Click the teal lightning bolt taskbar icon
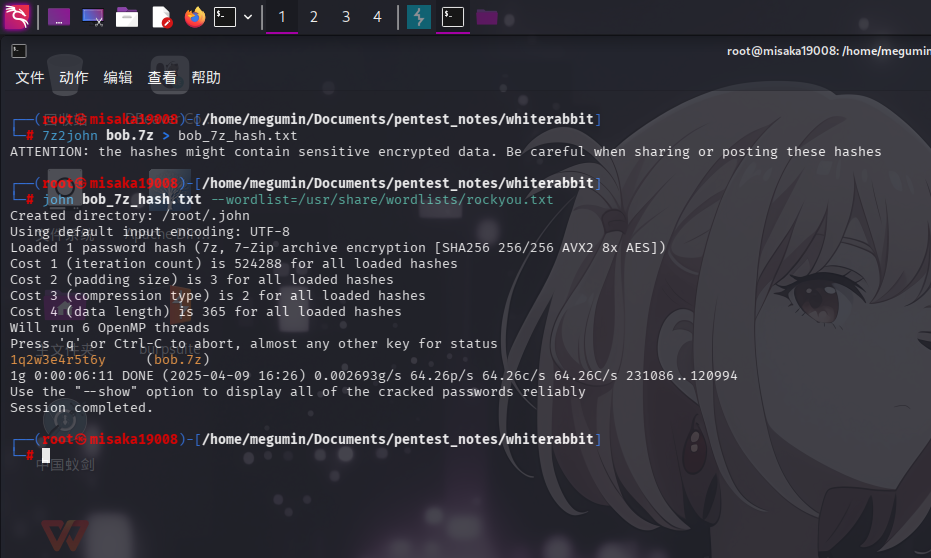931x558 pixels. [x=419, y=17]
